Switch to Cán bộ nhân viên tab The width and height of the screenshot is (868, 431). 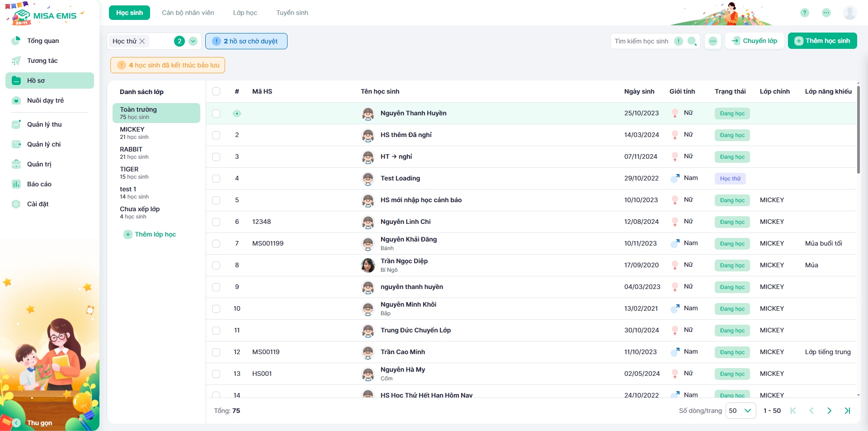point(188,13)
